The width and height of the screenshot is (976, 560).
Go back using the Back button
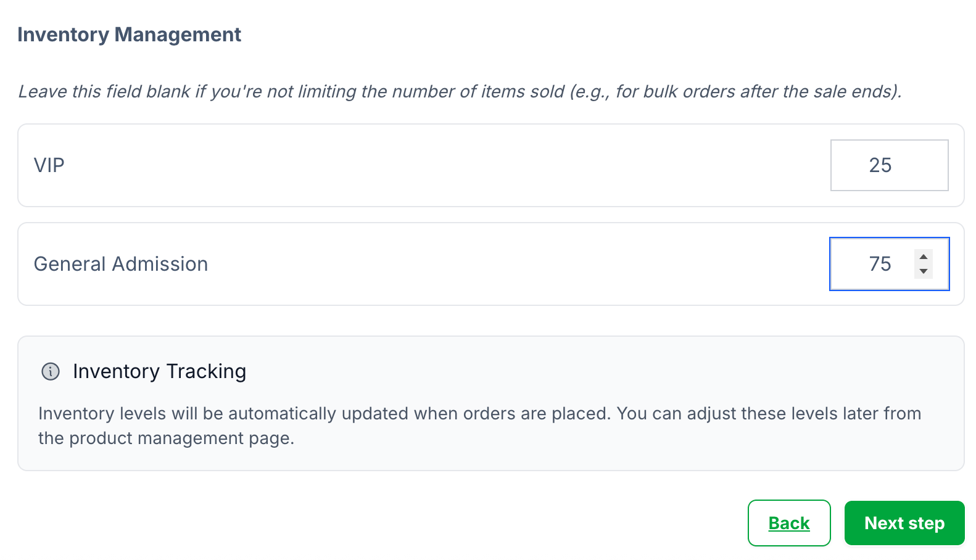point(788,523)
